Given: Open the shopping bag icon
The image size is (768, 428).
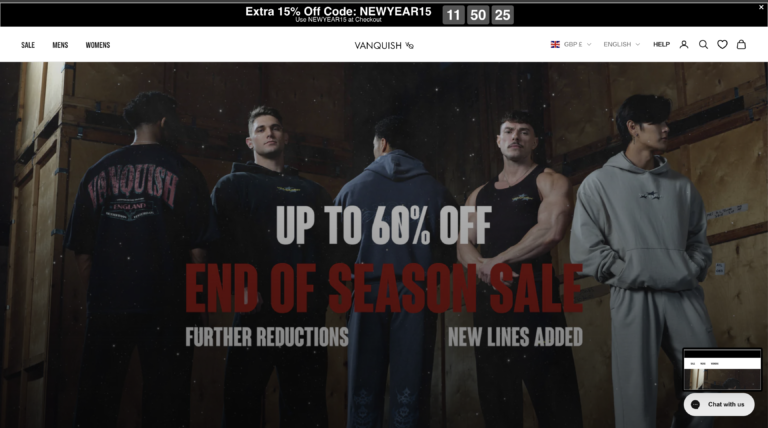Looking at the screenshot, I should point(741,45).
